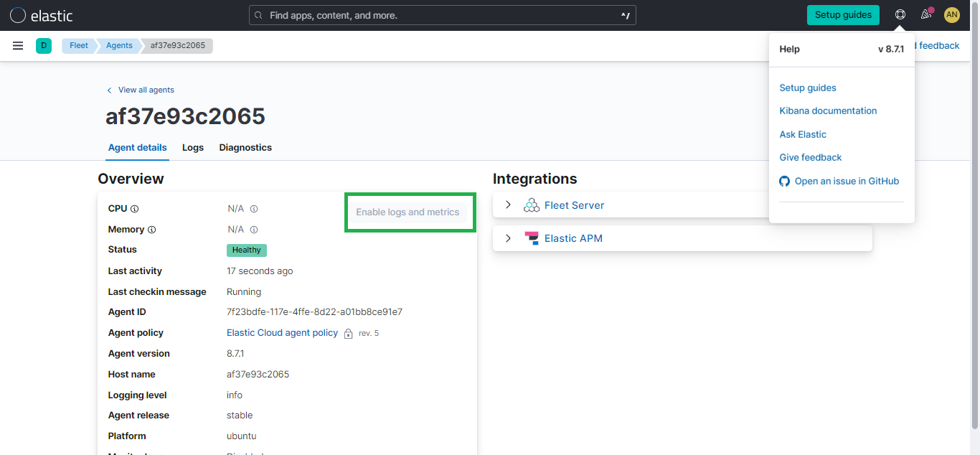Expand the Elastic APM integration row
Image resolution: width=980 pixels, height=455 pixels.
508,238
